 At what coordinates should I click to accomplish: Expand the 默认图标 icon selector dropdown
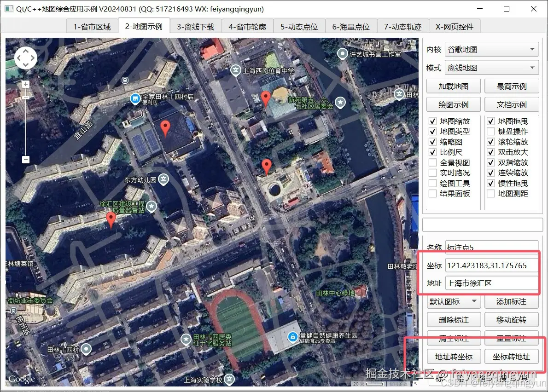click(x=454, y=301)
